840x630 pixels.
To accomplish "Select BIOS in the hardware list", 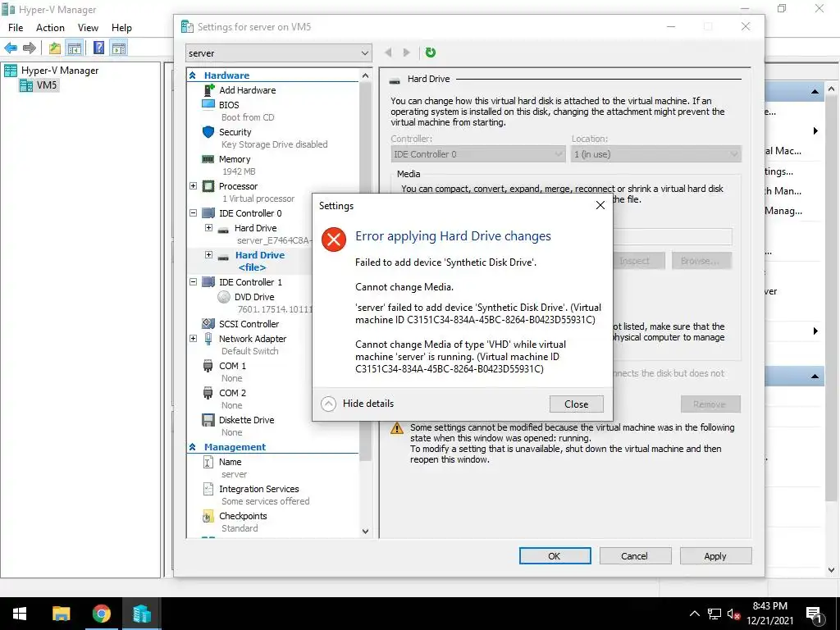I will [x=229, y=105].
